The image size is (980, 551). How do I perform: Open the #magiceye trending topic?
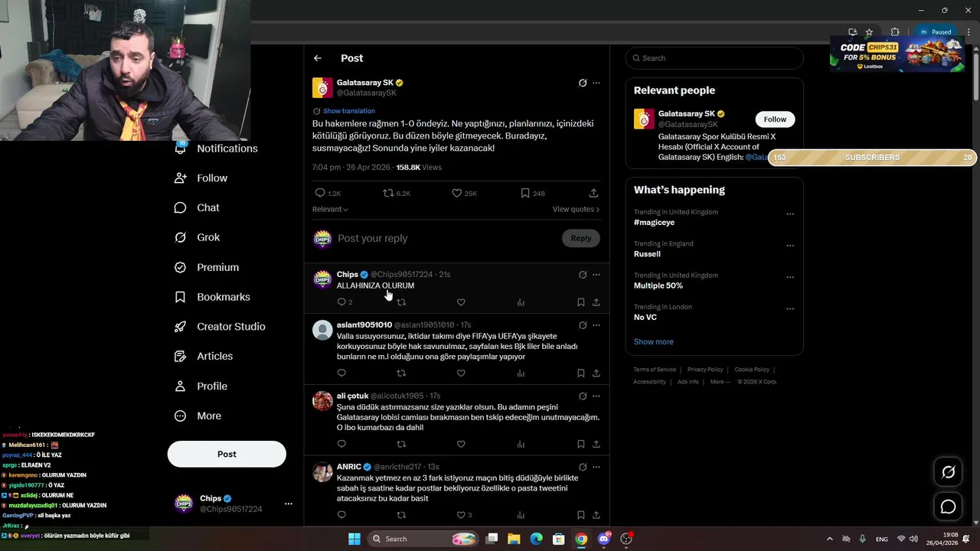coord(654,222)
